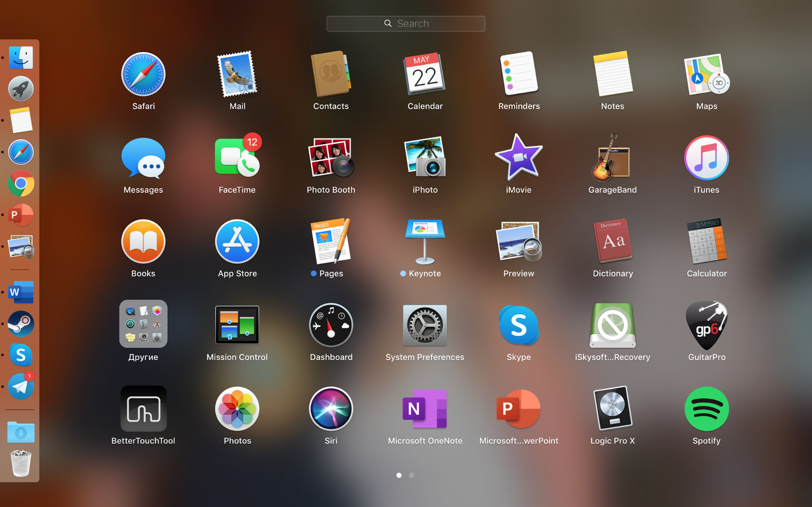Open Finder in the Dock
812x507 pixels.
click(x=21, y=57)
